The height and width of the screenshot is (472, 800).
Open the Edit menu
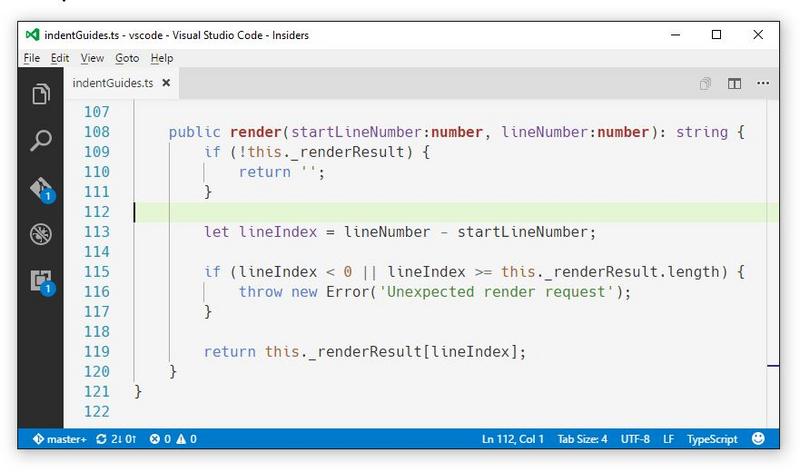click(60, 58)
